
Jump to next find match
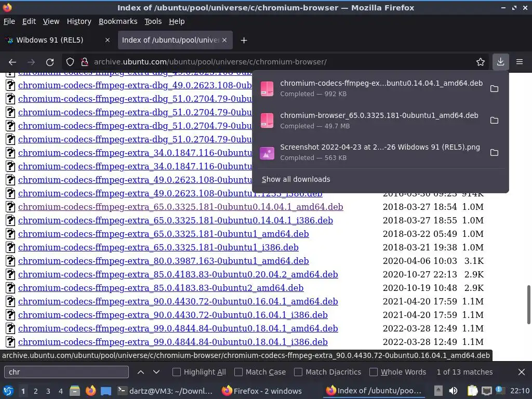pos(156,372)
